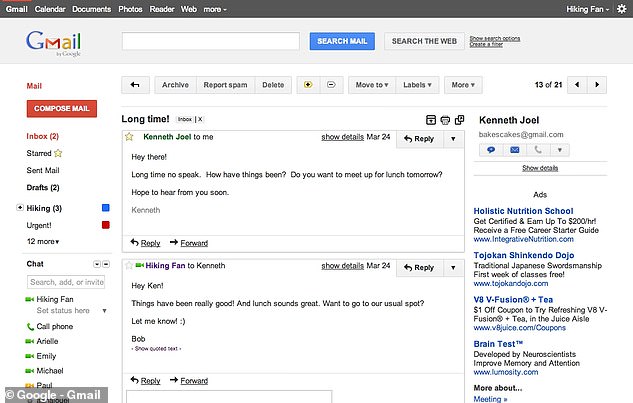Print the conversation with printer icon
Image resolution: width=633 pixels, height=403 pixels.
point(445,120)
